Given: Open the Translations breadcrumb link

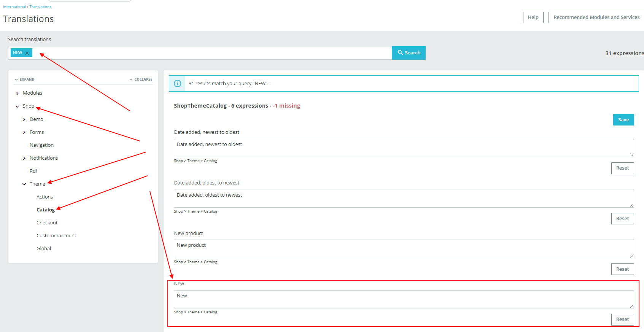Looking at the screenshot, I should pos(40,7).
